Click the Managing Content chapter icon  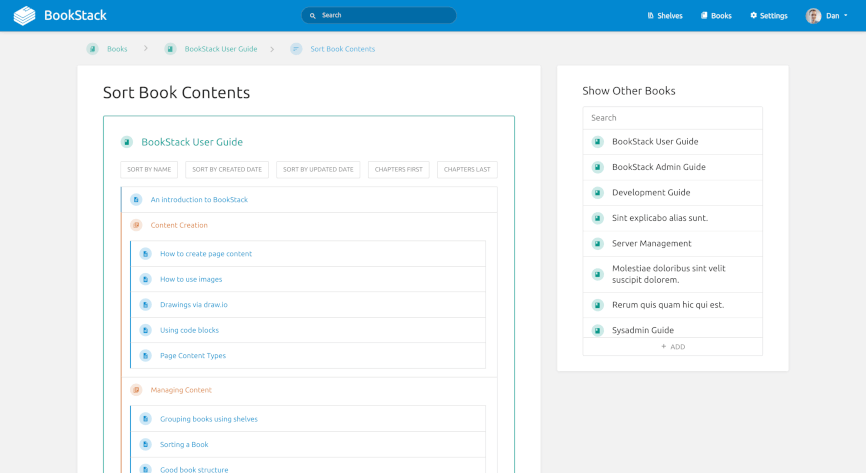(x=136, y=390)
